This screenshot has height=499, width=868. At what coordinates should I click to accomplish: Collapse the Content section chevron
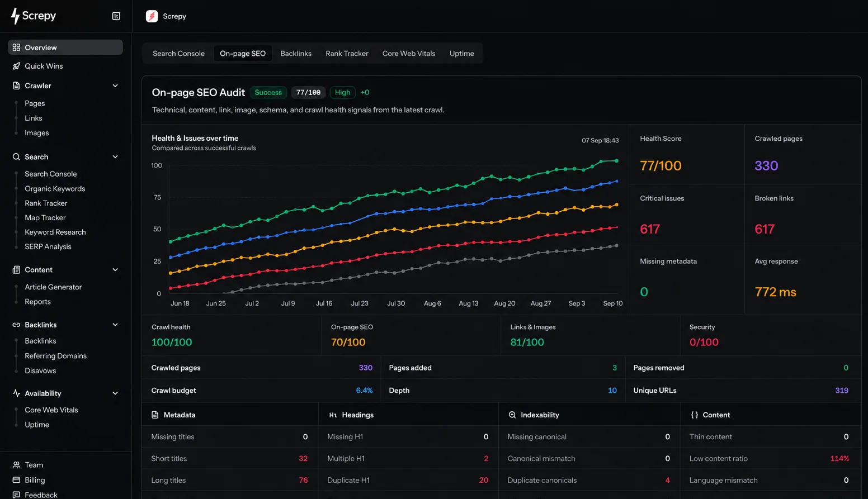tap(115, 270)
